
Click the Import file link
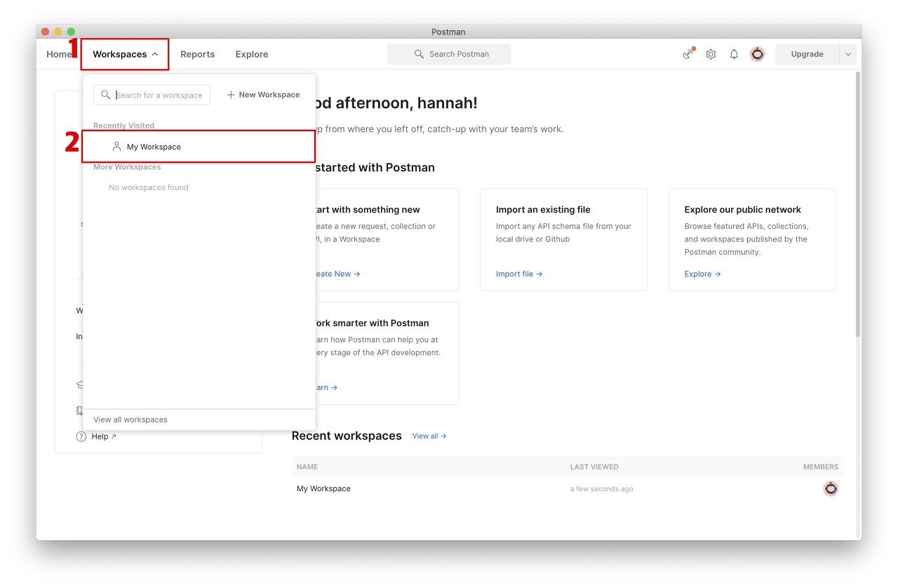pyautogui.click(x=519, y=274)
